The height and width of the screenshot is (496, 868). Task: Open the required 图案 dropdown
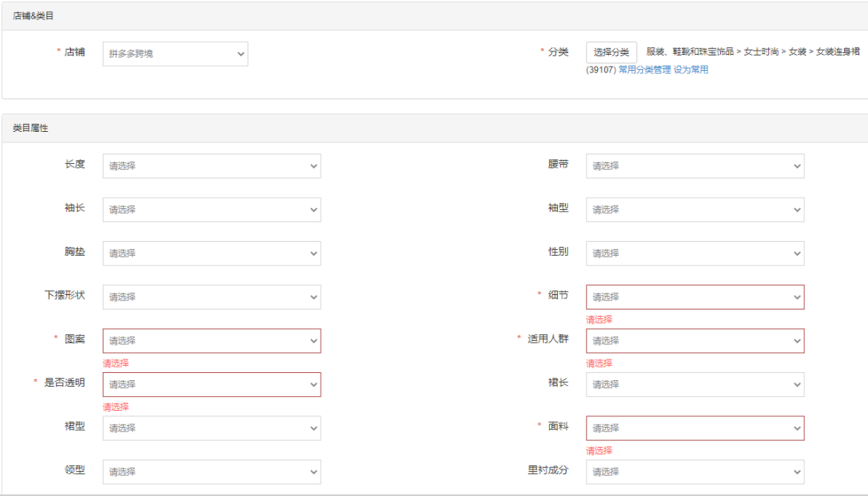click(x=211, y=341)
